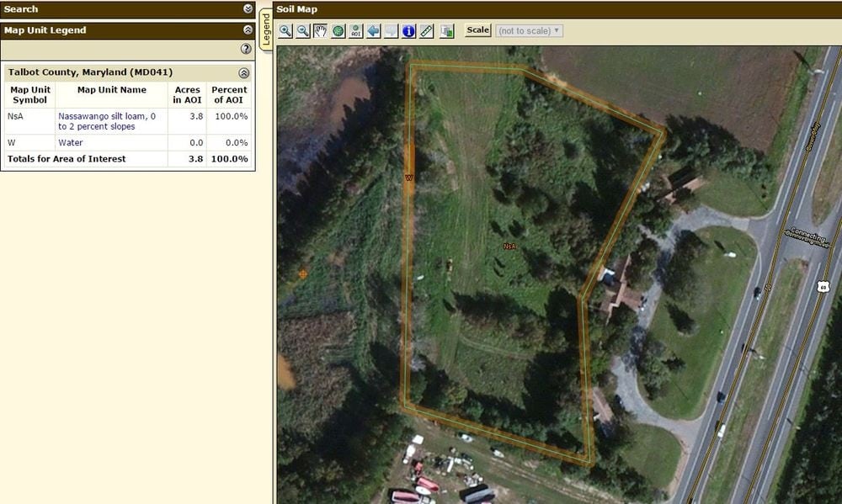
Task: Collapse the Talbot County, Maryland section
Action: point(243,72)
